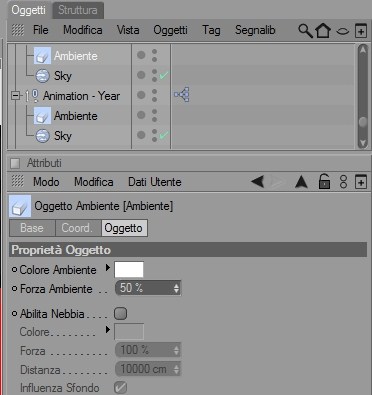Enable the Abilita Nebbia checkbox
372x395 pixels.
pyautogui.click(x=120, y=313)
